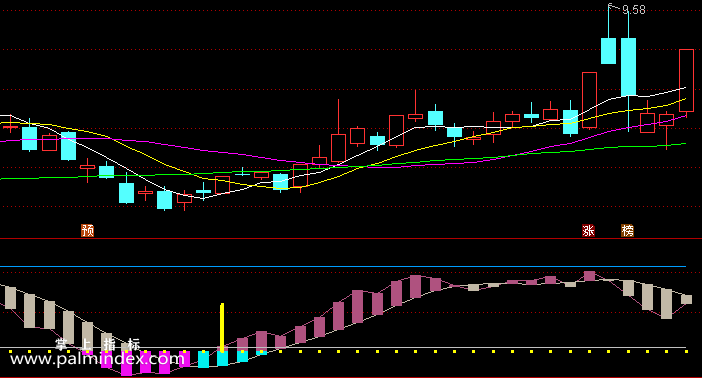Click the red divider line below the marker icons
The height and width of the screenshot is (378, 702).
pyautogui.click(x=351, y=239)
